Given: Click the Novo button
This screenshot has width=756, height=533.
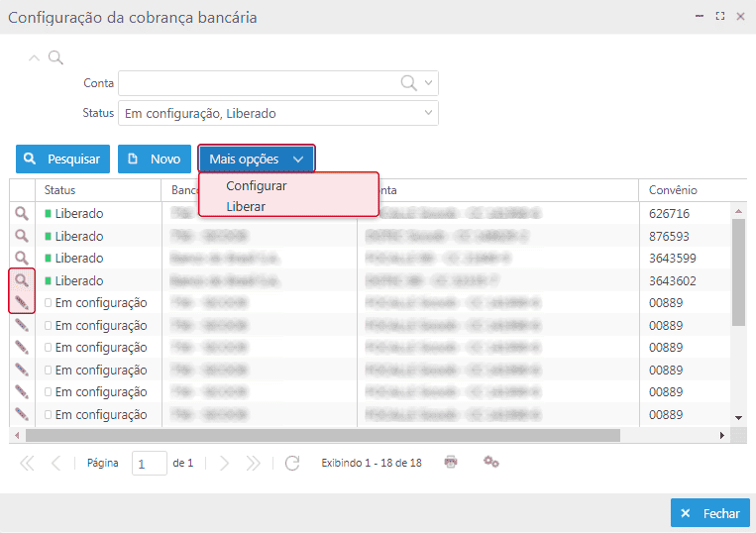Looking at the screenshot, I should [155, 159].
